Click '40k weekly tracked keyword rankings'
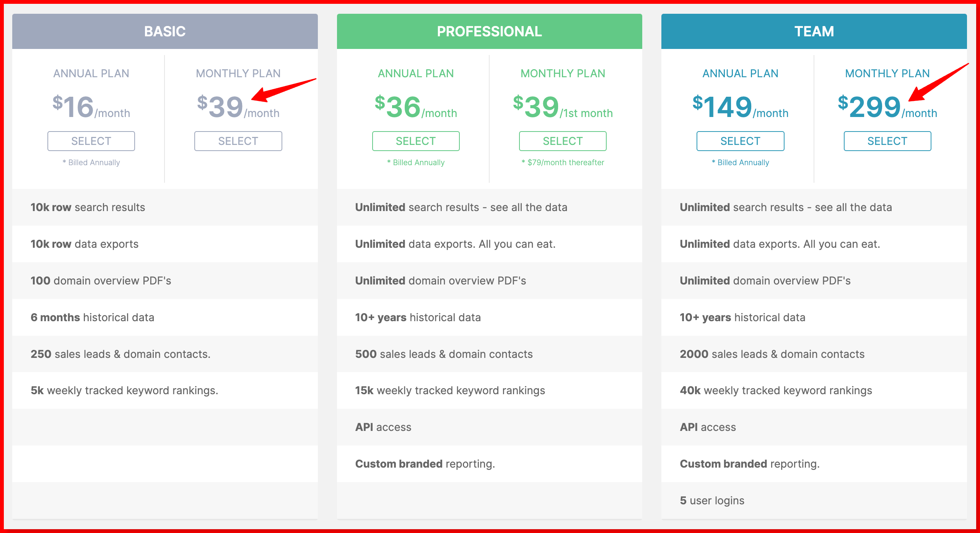Viewport: 980px width, 533px height. coord(814,390)
